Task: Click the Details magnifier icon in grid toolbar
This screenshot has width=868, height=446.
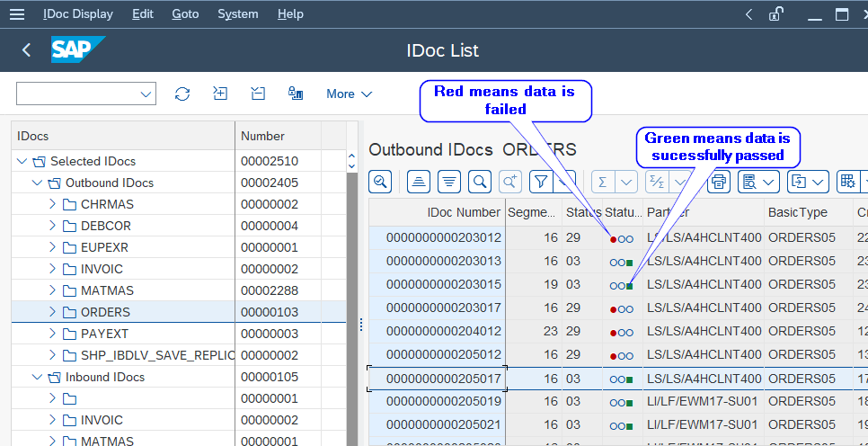Action: pyautogui.click(x=380, y=181)
